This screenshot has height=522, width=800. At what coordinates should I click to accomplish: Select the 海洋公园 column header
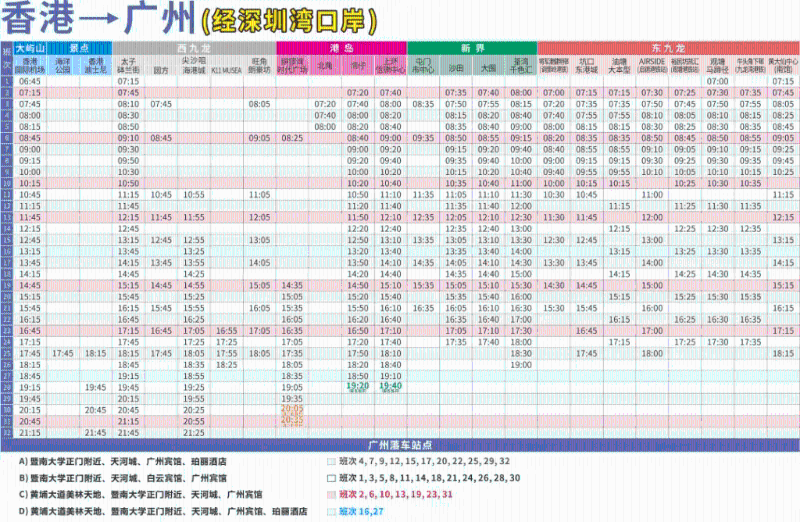point(63,66)
